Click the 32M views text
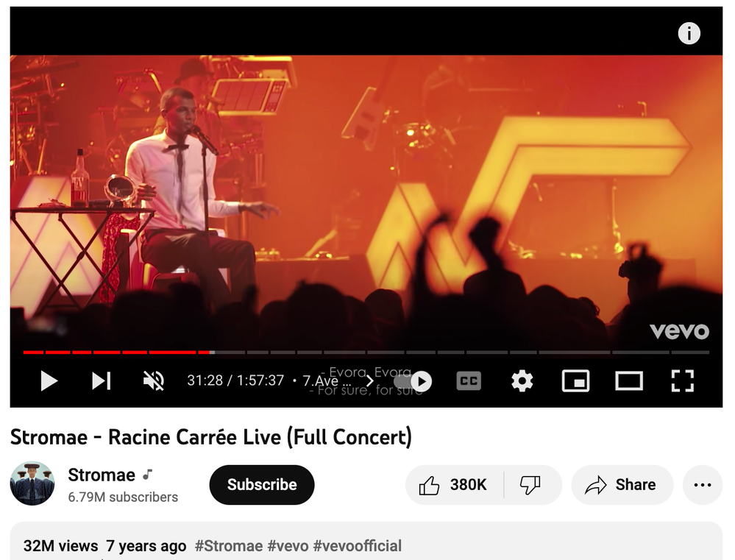Screen dimensions: 735x560 pos(61,546)
